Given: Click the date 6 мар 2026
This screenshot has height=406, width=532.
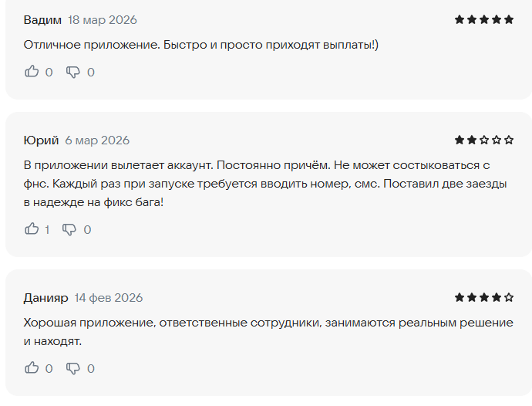Looking at the screenshot, I should [x=97, y=140].
